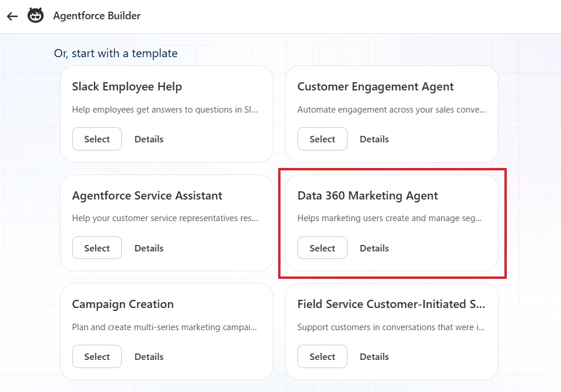Select the Field Service Customer-Initiated template
This screenshot has width=561, height=392.
pyautogui.click(x=322, y=356)
